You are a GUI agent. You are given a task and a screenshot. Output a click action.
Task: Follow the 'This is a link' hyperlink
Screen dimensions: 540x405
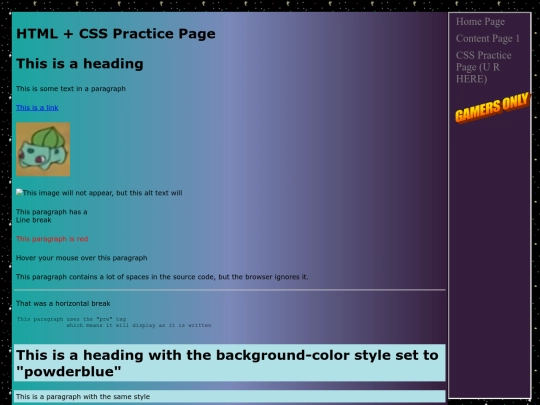(x=37, y=108)
